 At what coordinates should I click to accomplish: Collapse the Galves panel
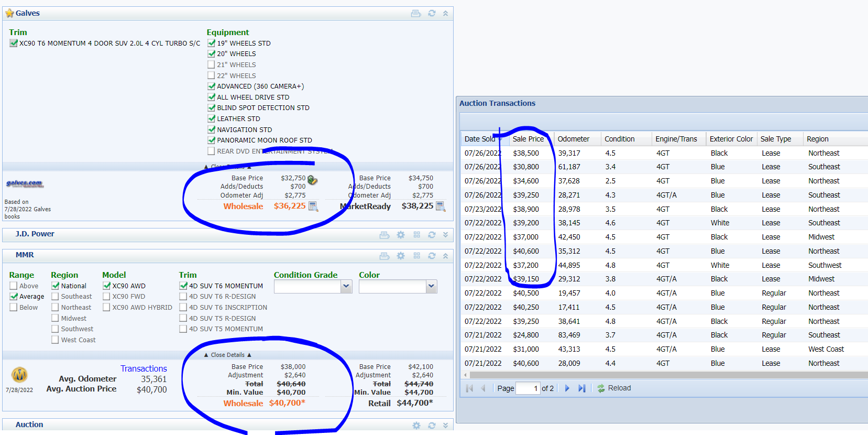tap(445, 13)
